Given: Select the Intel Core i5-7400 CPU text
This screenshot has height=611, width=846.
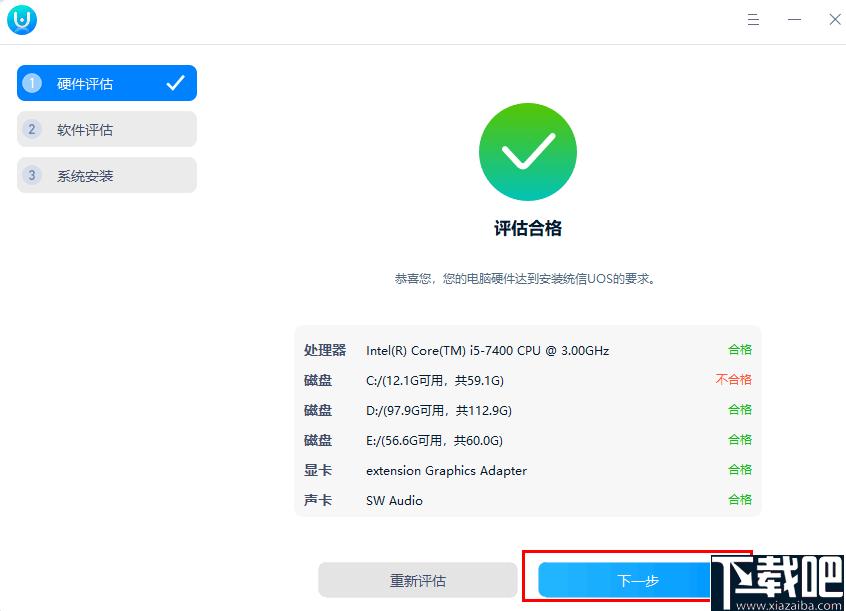Looking at the screenshot, I should 488,350.
